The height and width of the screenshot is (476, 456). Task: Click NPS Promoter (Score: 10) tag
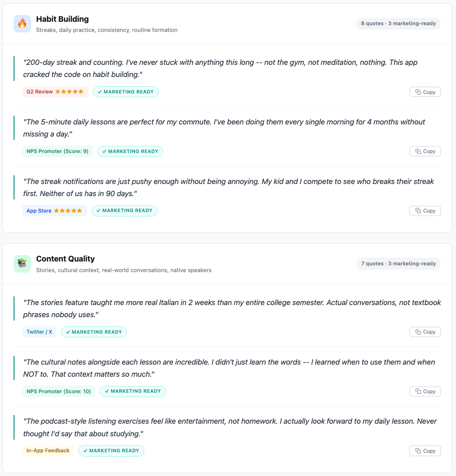coord(59,391)
